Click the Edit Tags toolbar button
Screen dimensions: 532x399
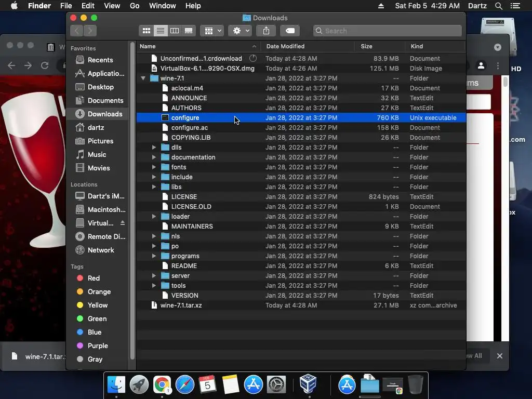(x=290, y=31)
